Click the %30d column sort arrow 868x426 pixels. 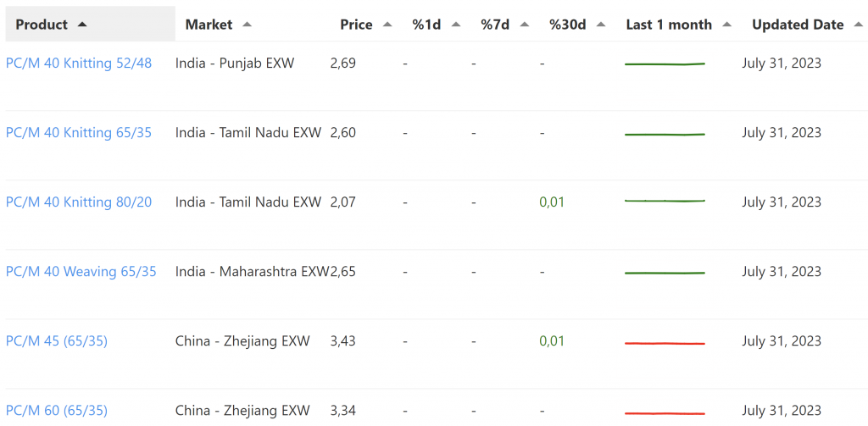(600, 25)
